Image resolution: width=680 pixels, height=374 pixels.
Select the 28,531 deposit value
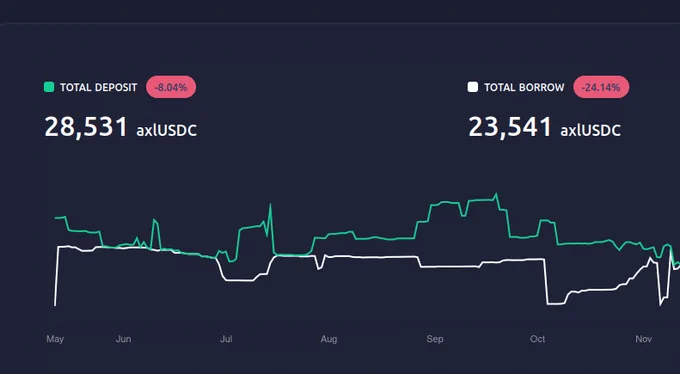(86, 127)
